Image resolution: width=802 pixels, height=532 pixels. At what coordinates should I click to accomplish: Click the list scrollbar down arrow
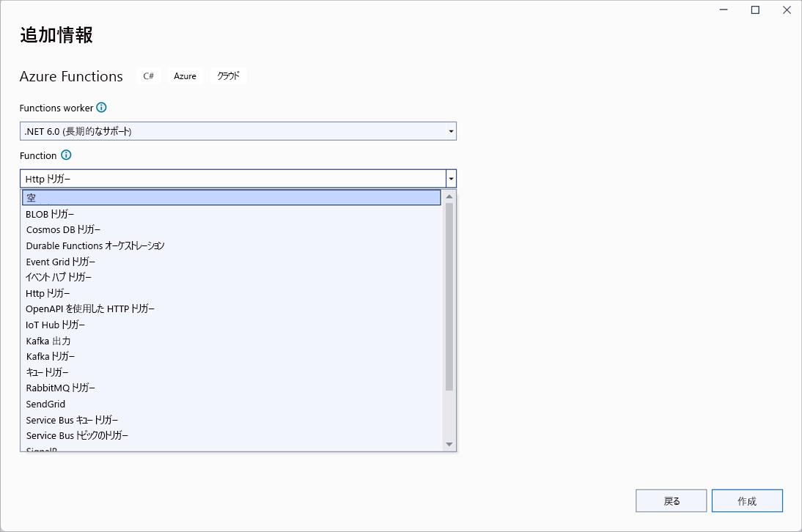[449, 444]
